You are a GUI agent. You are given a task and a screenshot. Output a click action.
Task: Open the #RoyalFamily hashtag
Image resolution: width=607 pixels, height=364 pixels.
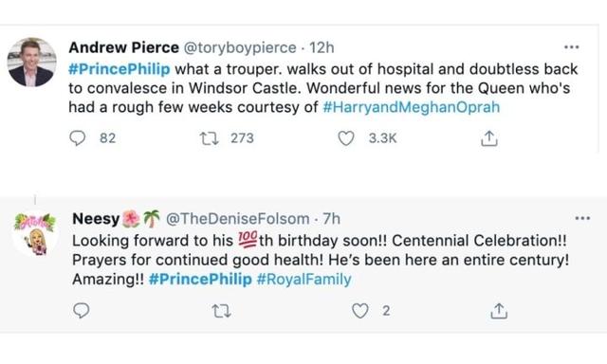tap(303, 279)
